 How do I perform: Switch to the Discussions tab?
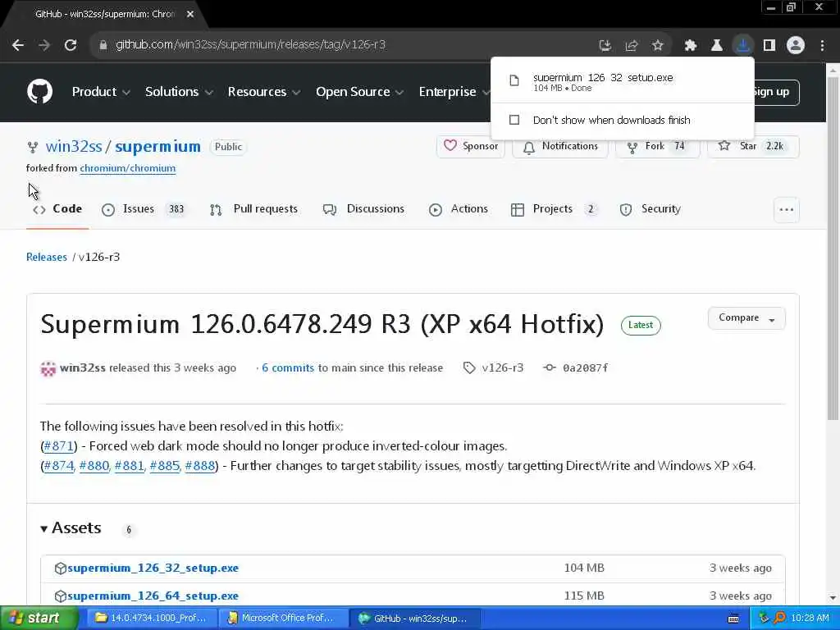click(363, 209)
